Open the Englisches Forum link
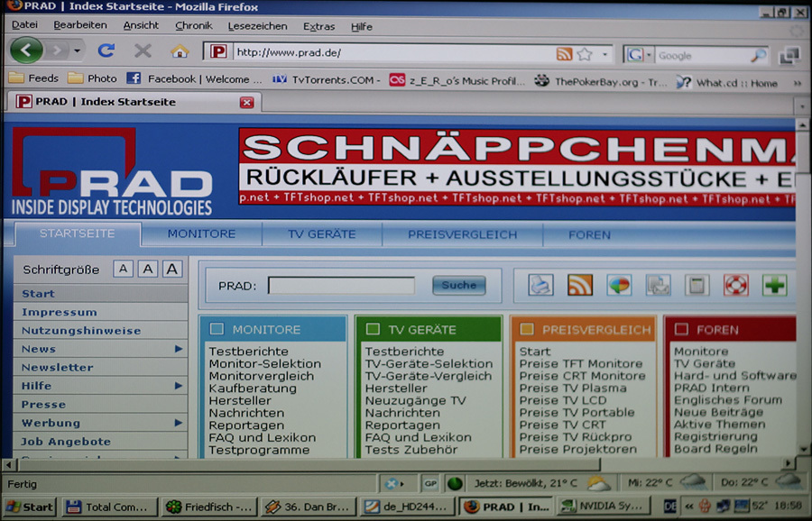812x521 pixels. coord(727,400)
